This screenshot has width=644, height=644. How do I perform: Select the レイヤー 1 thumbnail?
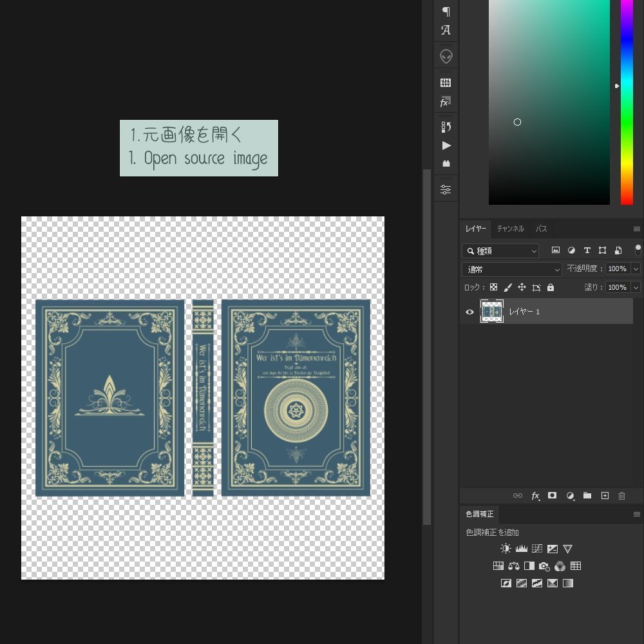tap(491, 311)
